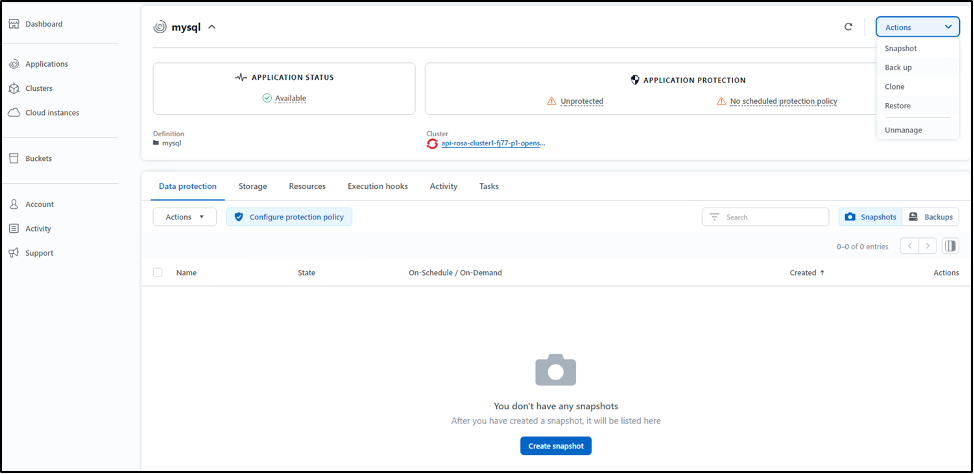The width and height of the screenshot is (974, 474).
Task: Click the refresh icon near Actions
Action: click(849, 27)
